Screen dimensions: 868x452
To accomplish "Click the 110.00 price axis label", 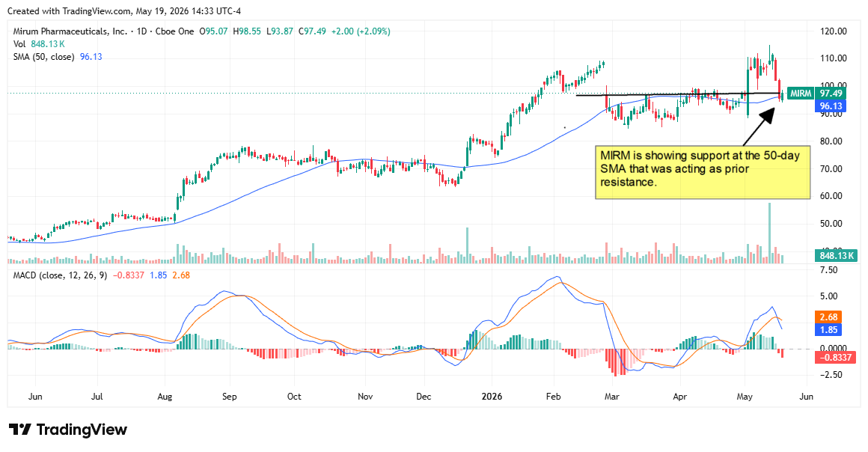I will (x=833, y=58).
